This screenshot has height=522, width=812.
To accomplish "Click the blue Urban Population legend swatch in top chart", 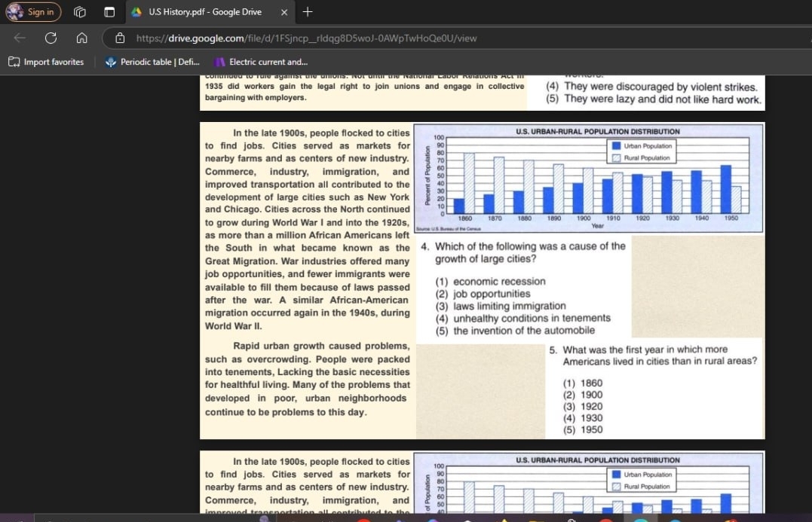I will tap(616, 146).
